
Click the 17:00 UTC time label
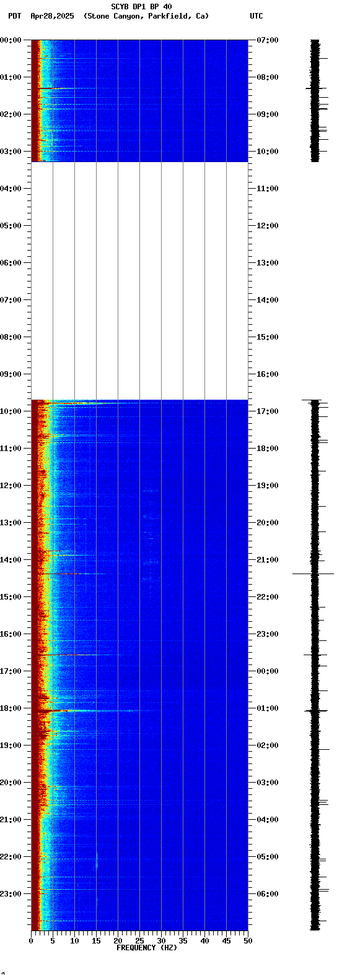(268, 411)
